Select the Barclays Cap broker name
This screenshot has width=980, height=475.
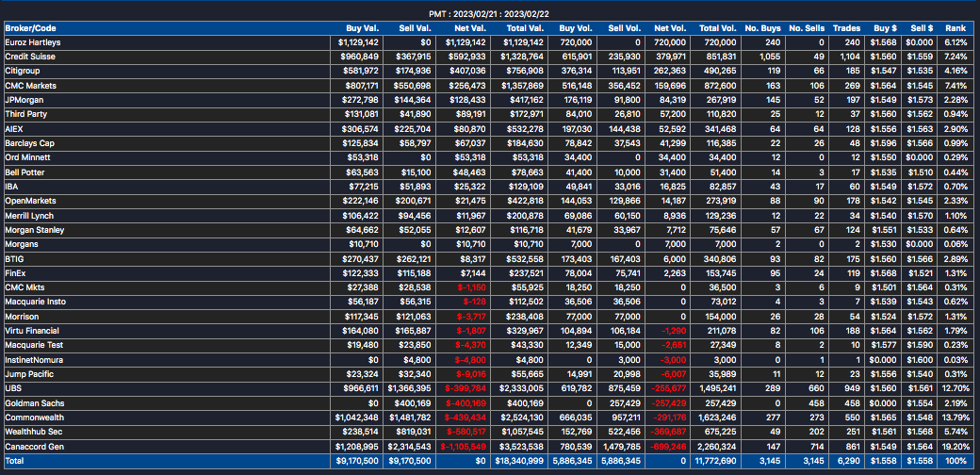click(x=28, y=142)
